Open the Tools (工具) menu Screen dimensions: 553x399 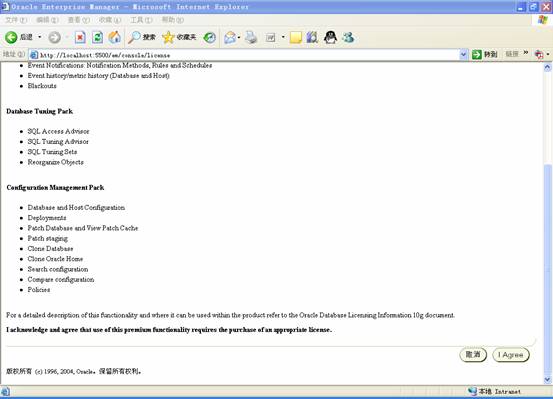pyautogui.click(x=141, y=20)
